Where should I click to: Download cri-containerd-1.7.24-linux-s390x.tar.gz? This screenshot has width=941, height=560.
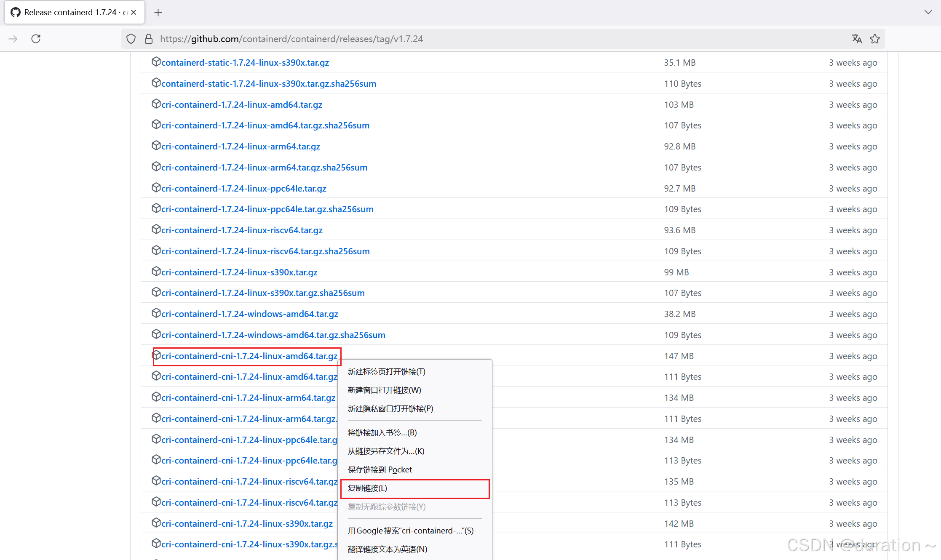pyautogui.click(x=240, y=272)
